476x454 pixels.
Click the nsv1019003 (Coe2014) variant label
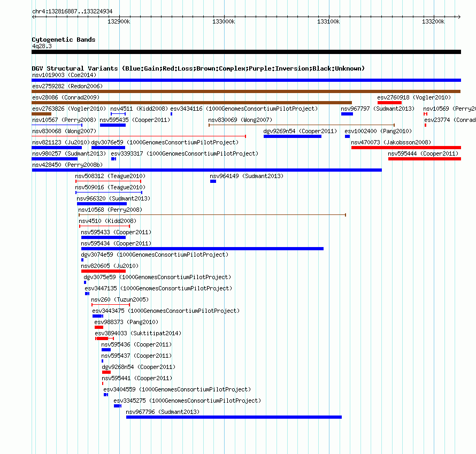click(x=64, y=75)
